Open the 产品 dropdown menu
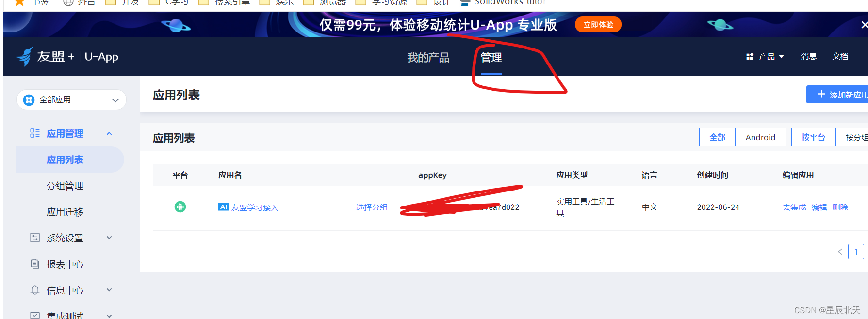 (x=766, y=57)
